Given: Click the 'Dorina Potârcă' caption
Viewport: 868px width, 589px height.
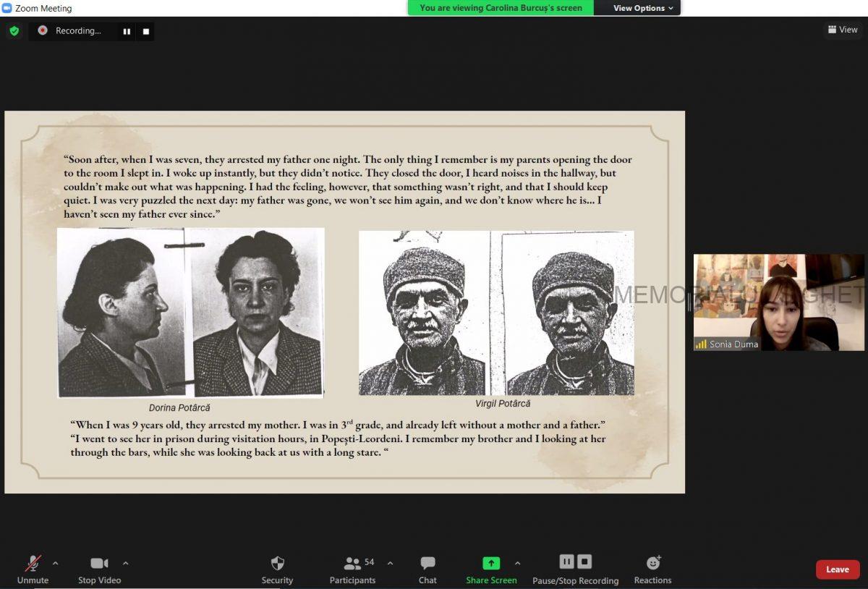Looking at the screenshot, I should coord(179,408).
